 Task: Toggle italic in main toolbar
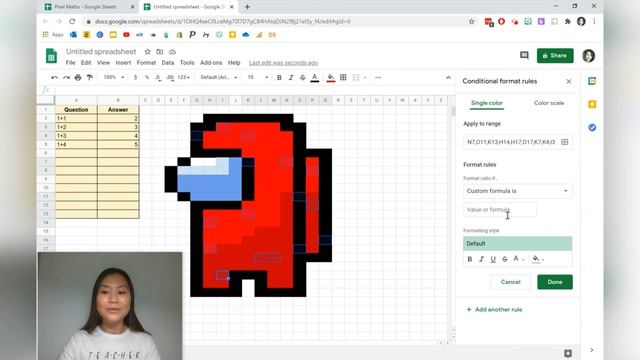pyautogui.click(x=291, y=78)
